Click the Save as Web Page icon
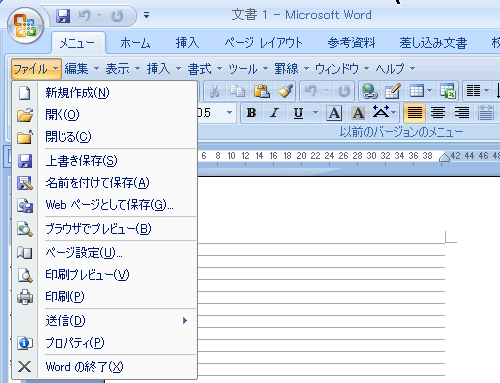500x383 pixels. pos(25,205)
